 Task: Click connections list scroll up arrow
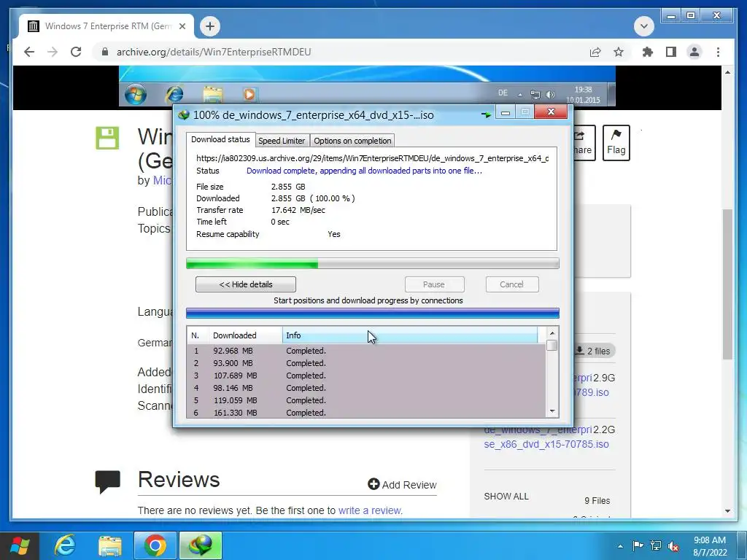pos(552,332)
